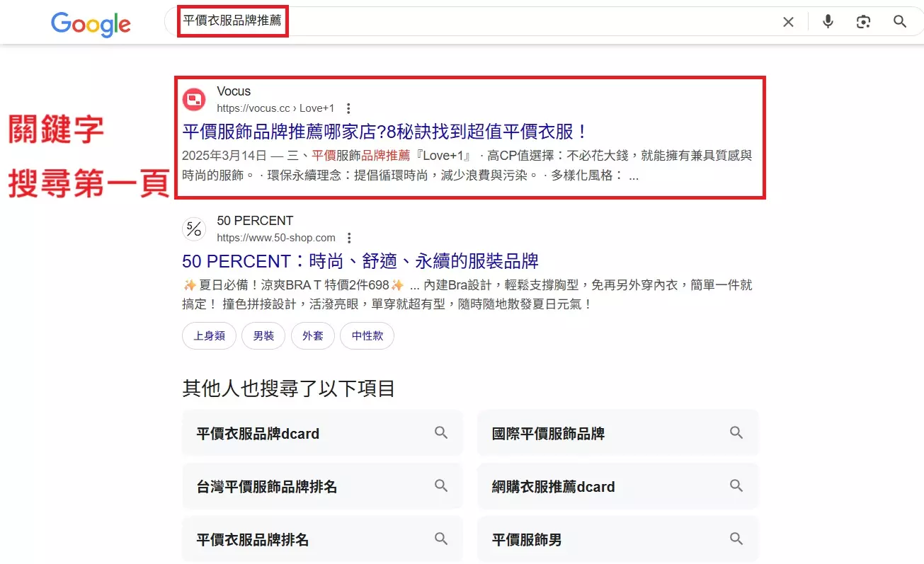
Task: Click the 50 PERCENT site favicon
Action: point(194,229)
